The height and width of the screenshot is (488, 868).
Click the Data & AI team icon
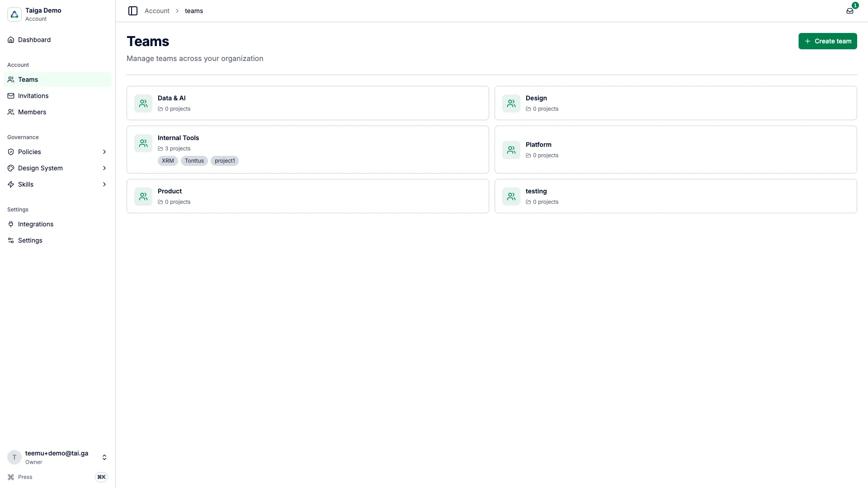point(143,103)
